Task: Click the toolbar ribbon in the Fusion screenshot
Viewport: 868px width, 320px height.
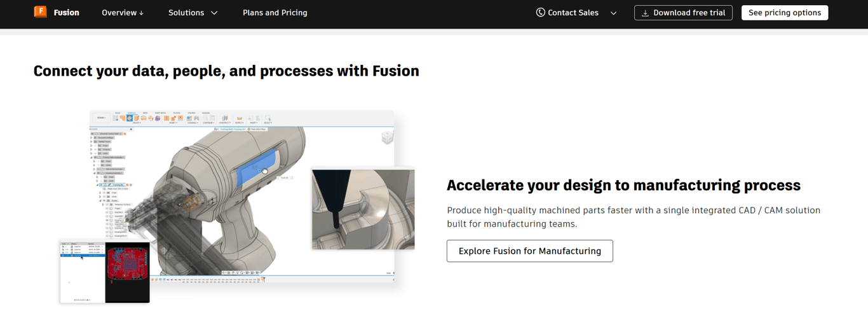Action: point(191,118)
